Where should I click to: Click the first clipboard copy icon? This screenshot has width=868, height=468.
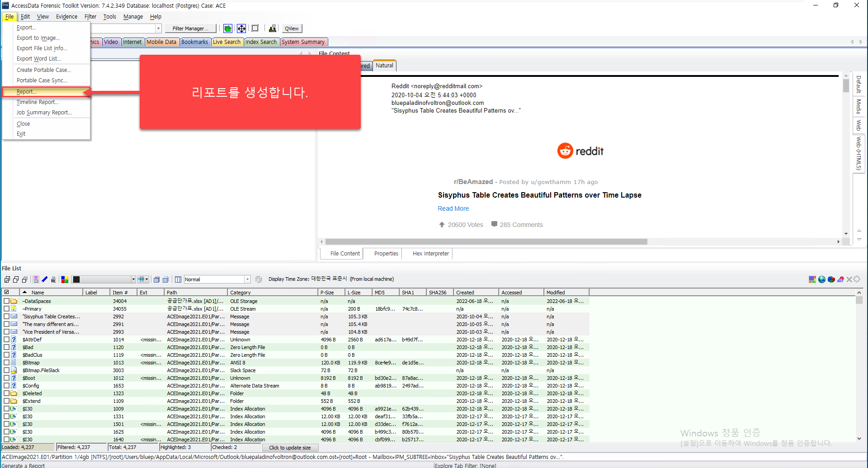tap(156, 279)
